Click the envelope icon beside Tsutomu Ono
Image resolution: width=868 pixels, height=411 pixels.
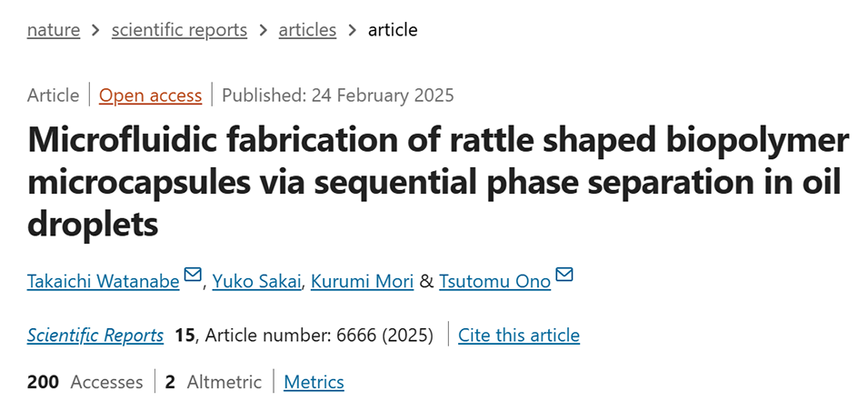click(564, 276)
